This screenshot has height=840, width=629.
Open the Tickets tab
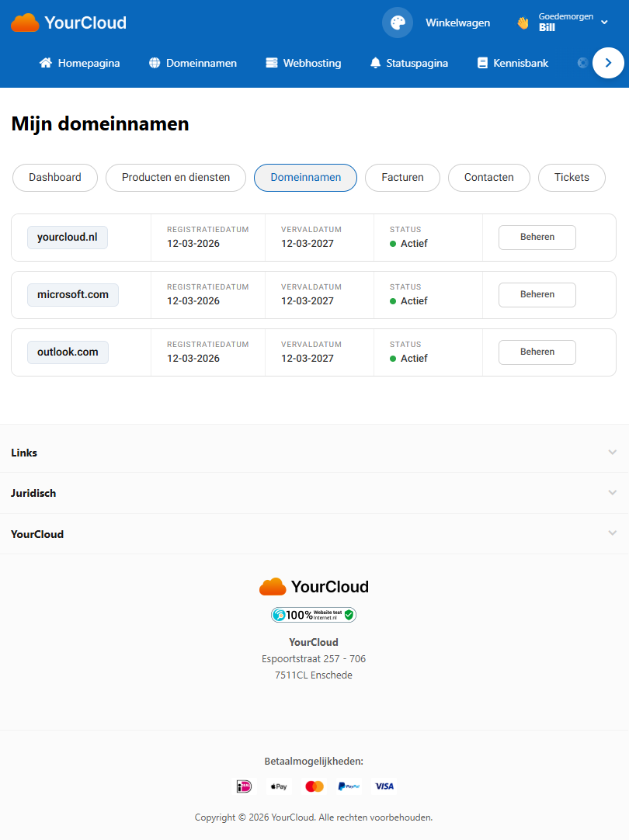[572, 178]
